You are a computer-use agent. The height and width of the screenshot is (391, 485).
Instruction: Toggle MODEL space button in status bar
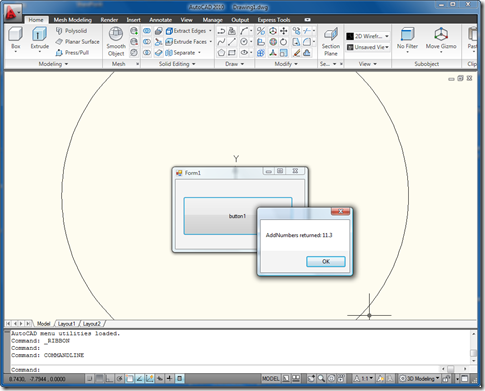(270, 378)
